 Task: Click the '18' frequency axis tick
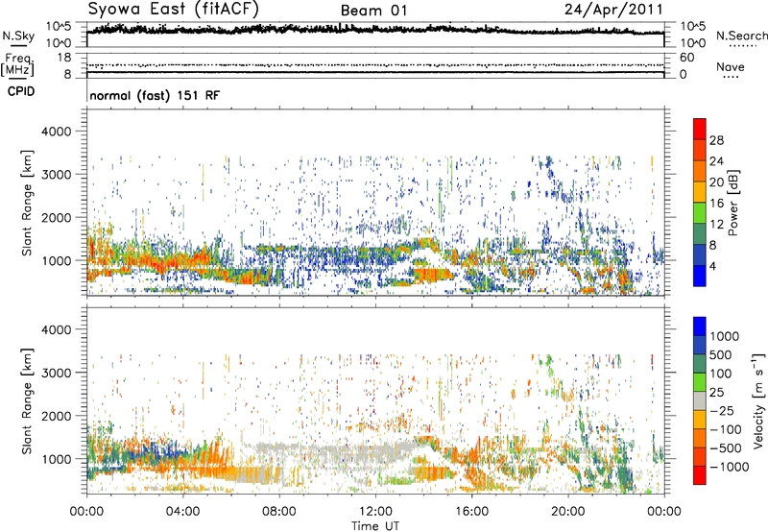pyautogui.click(x=64, y=58)
